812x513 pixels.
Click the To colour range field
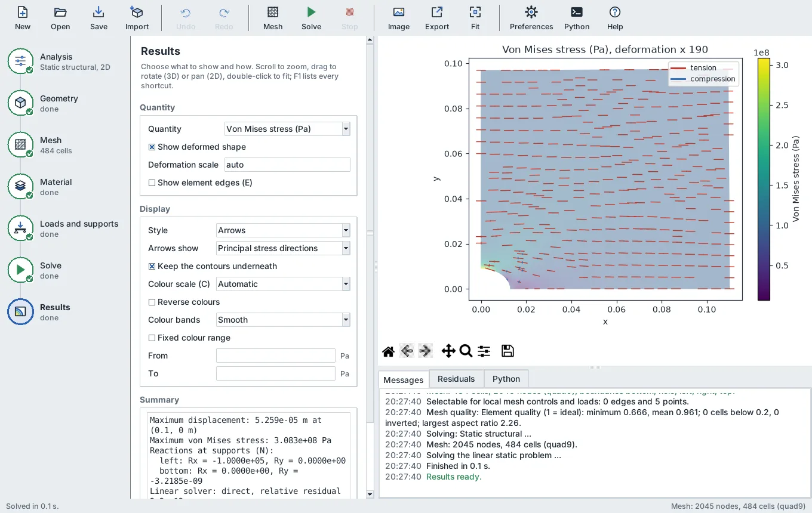coord(276,373)
